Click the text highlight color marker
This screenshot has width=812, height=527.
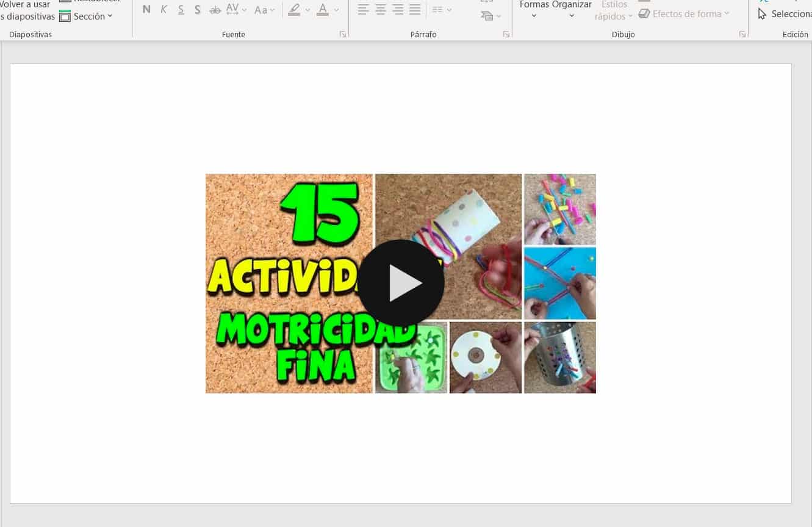pos(294,10)
